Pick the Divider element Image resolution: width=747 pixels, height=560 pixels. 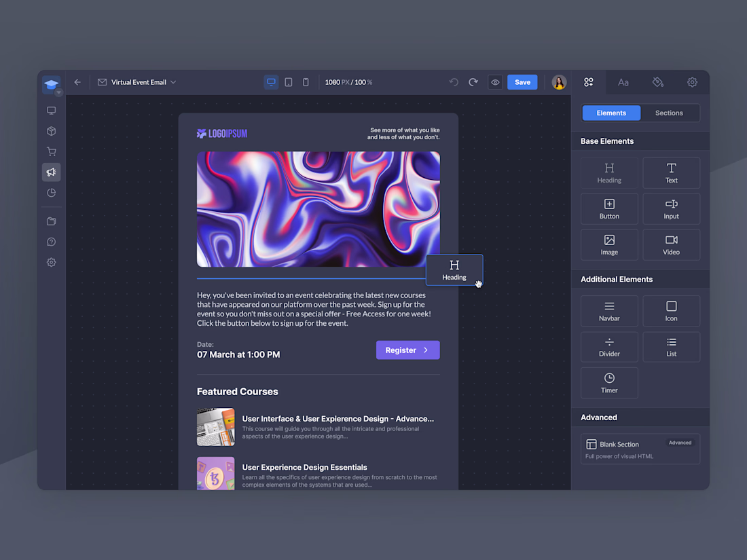coord(609,347)
